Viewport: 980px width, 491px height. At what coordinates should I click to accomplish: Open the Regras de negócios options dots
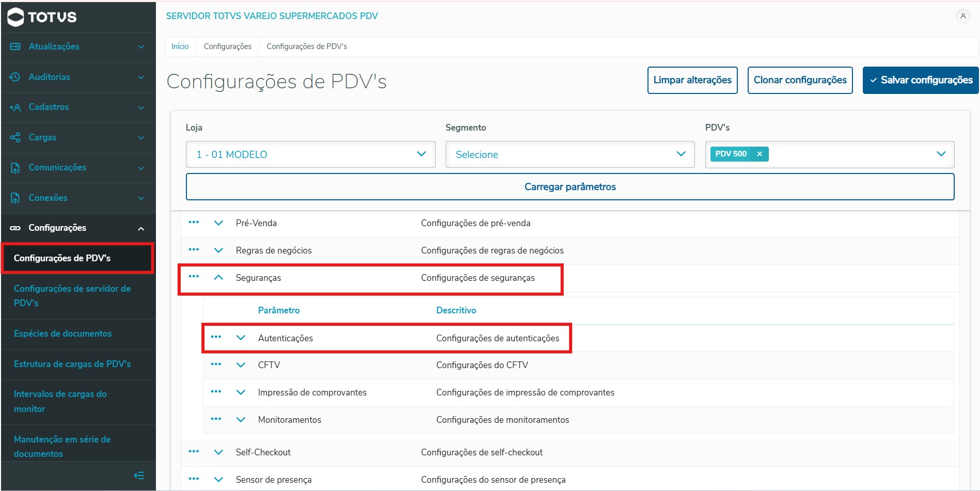[x=194, y=250]
